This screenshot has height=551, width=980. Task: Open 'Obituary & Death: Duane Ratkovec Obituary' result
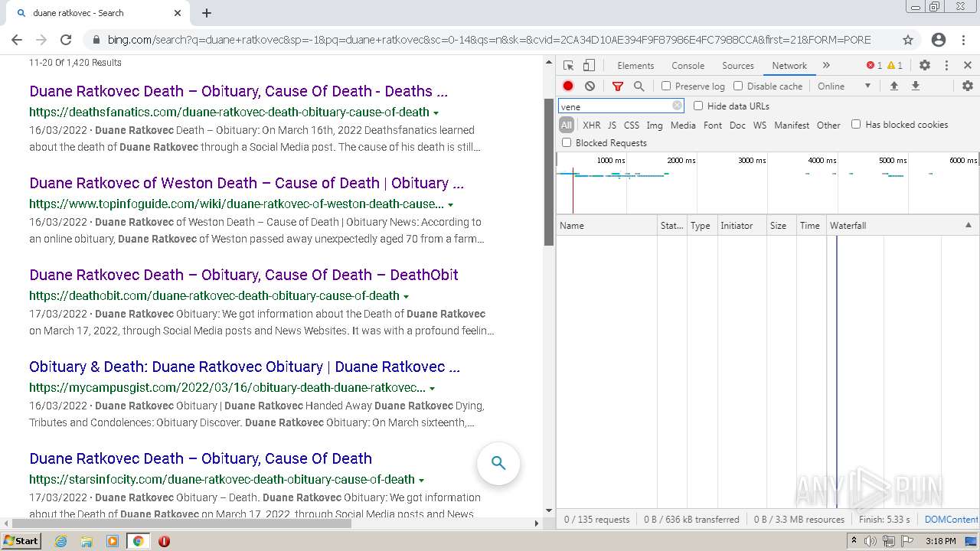point(244,367)
